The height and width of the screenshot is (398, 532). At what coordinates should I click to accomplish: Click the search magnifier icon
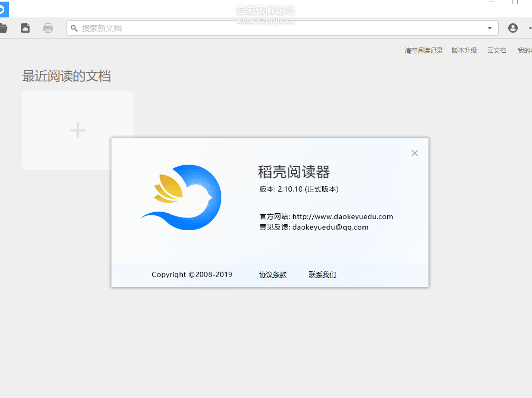[x=74, y=28]
